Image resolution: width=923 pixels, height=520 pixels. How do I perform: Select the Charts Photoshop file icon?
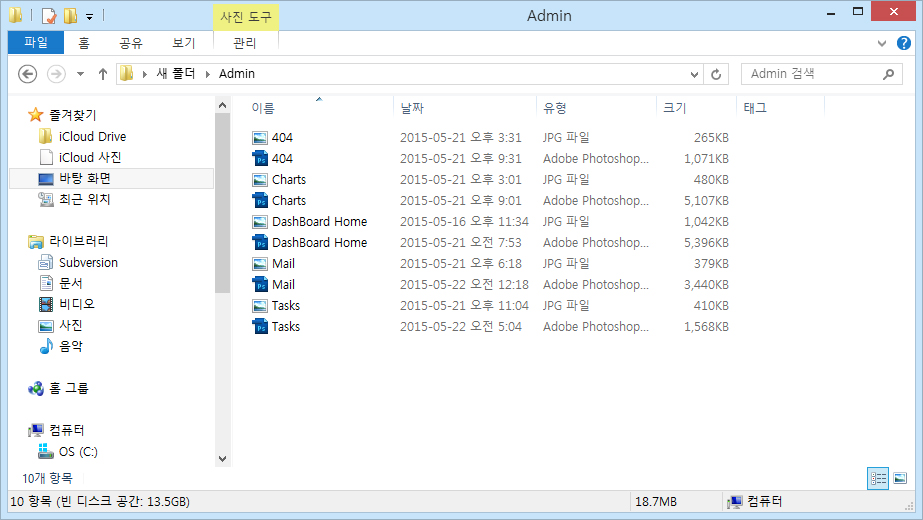(260, 201)
